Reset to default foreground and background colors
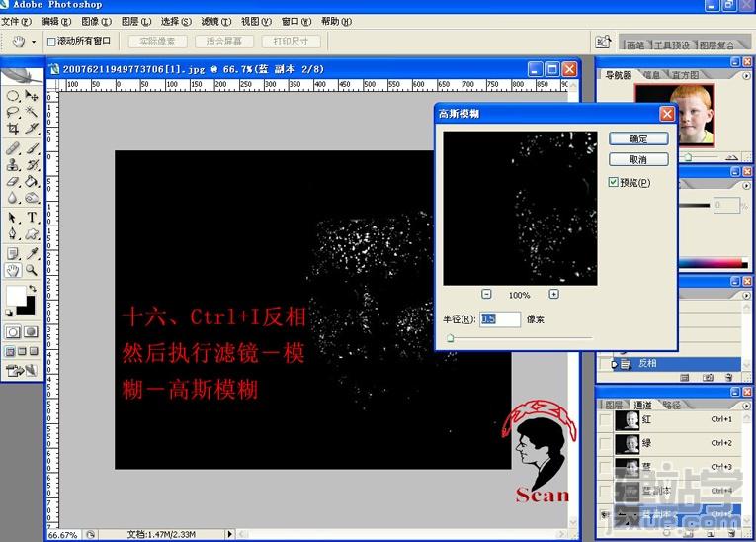The width and height of the screenshot is (756, 542). pyautogui.click(x=9, y=314)
